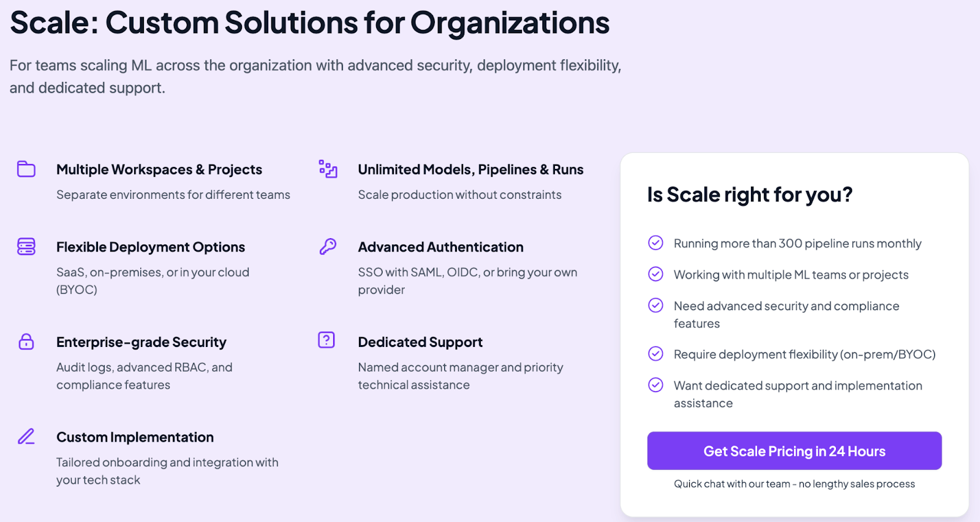This screenshot has height=522, width=980.
Task: Select the Unlimited Models, Pipelines & Runs heading
Action: (470, 170)
